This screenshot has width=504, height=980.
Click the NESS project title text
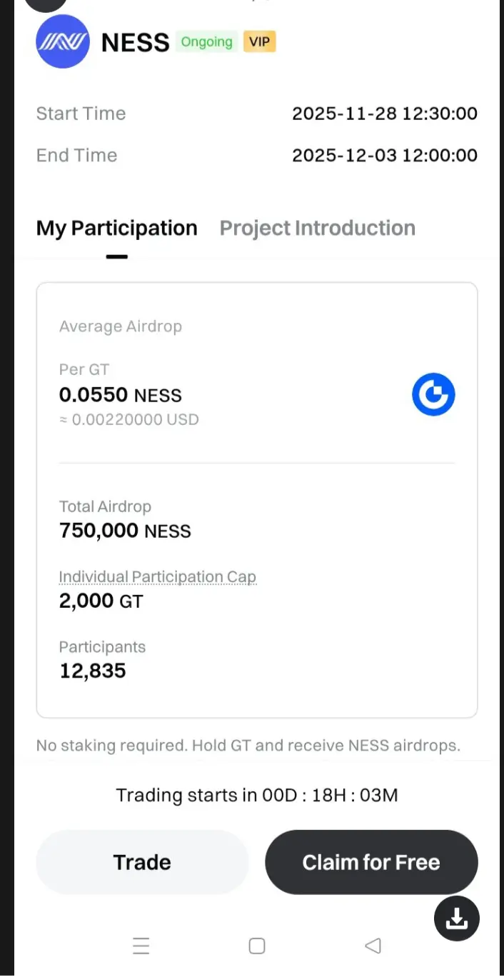click(x=136, y=43)
